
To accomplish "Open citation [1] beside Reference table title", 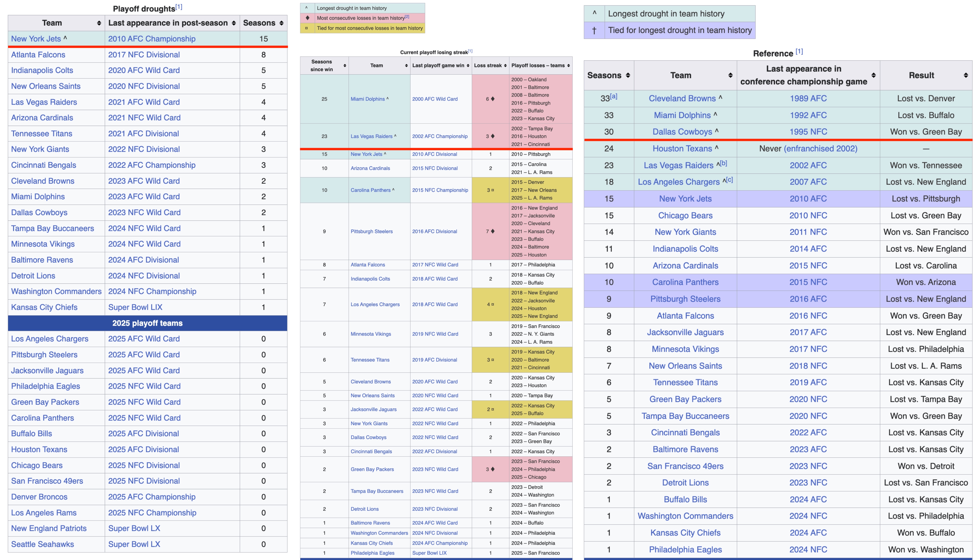I will pyautogui.click(x=799, y=51).
